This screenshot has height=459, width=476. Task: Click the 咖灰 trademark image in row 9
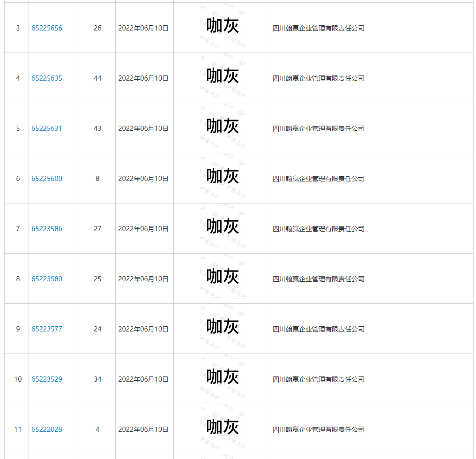click(223, 328)
